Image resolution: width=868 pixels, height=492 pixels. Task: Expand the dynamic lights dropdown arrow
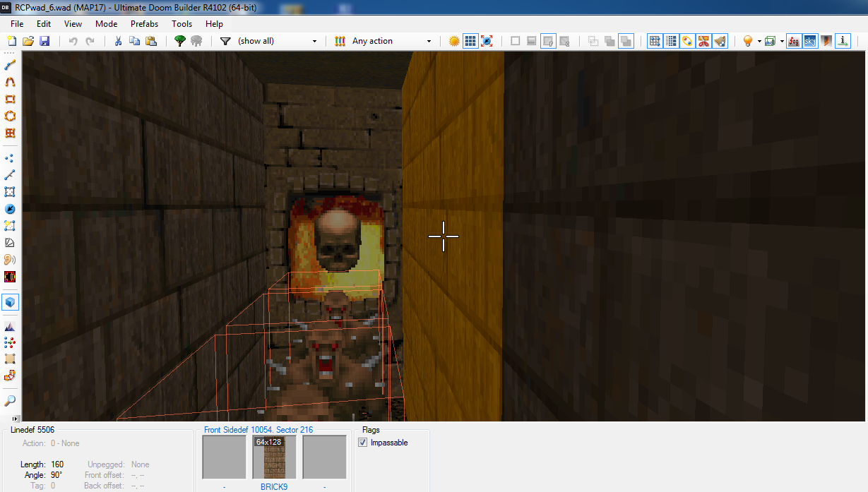coord(759,41)
